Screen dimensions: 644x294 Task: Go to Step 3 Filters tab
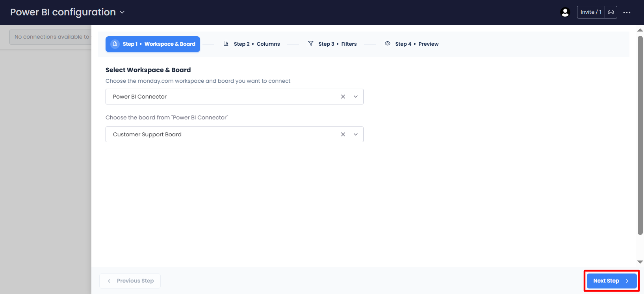[332, 44]
